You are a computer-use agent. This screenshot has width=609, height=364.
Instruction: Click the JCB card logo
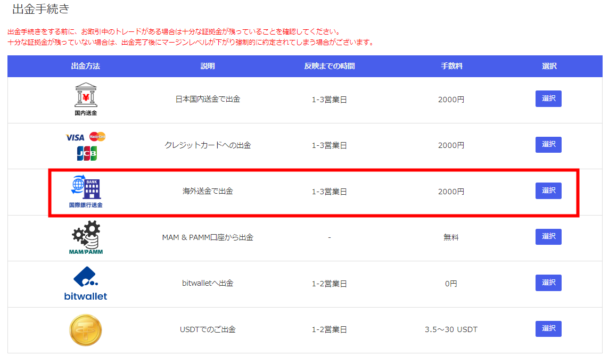pos(87,153)
